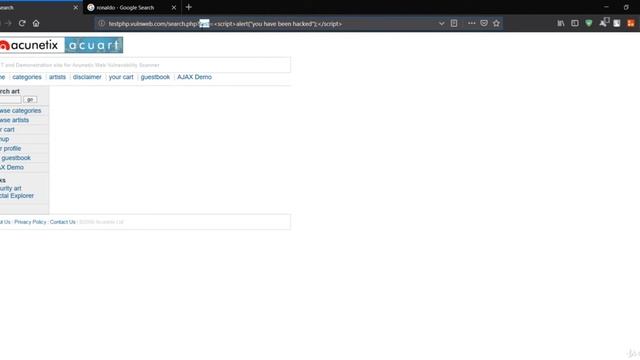Open Browse categories sidebar link
Image resolution: width=640 pixels, height=360 pixels.
[20, 111]
